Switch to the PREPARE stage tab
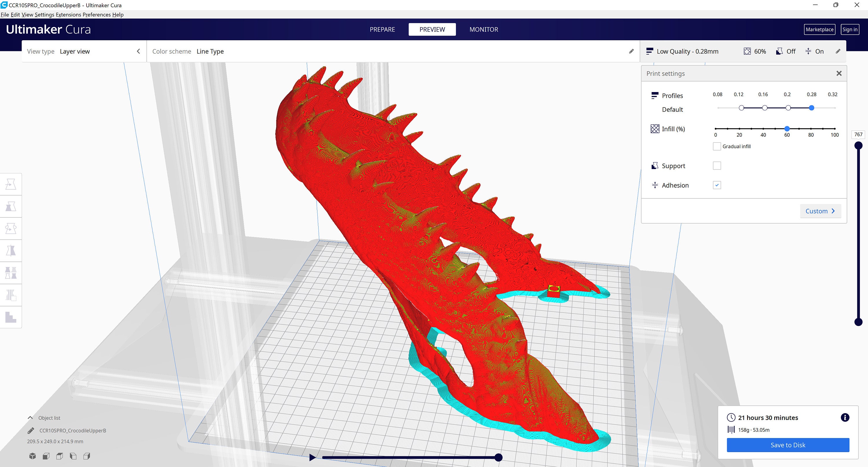Screen dimensions: 868x467 coord(382,29)
